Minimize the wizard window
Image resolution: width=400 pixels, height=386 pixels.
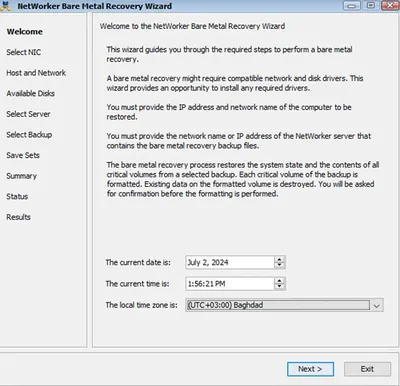(352, 5)
